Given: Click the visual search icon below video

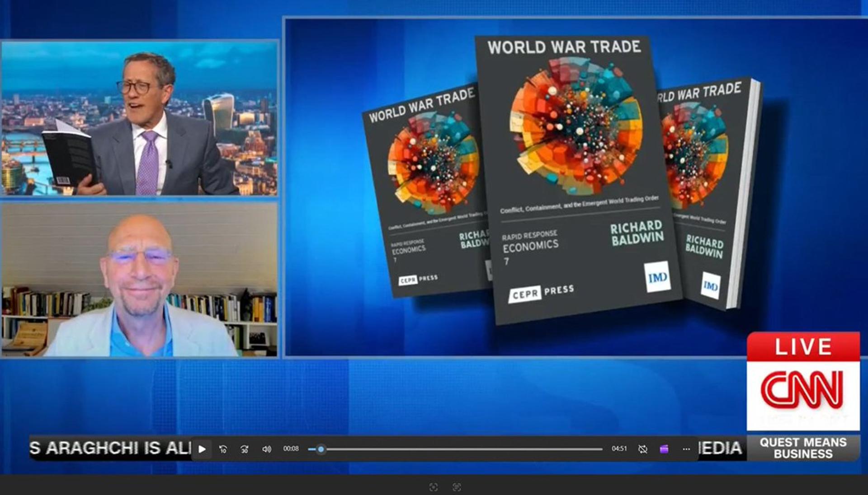Looking at the screenshot, I should click(433, 487).
